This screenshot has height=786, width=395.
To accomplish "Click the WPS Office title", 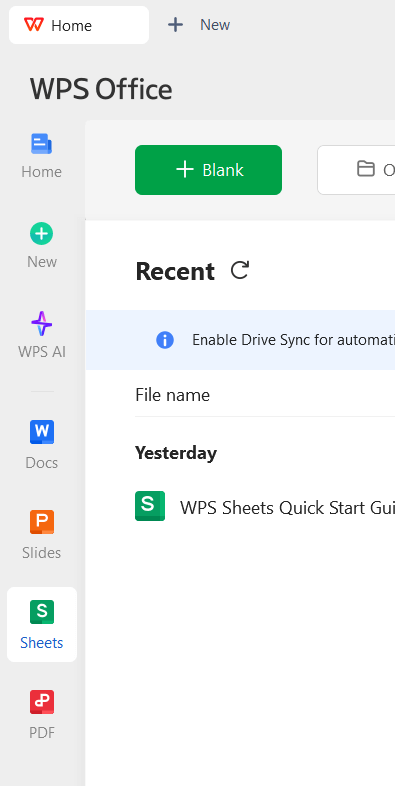I will 101,89.
